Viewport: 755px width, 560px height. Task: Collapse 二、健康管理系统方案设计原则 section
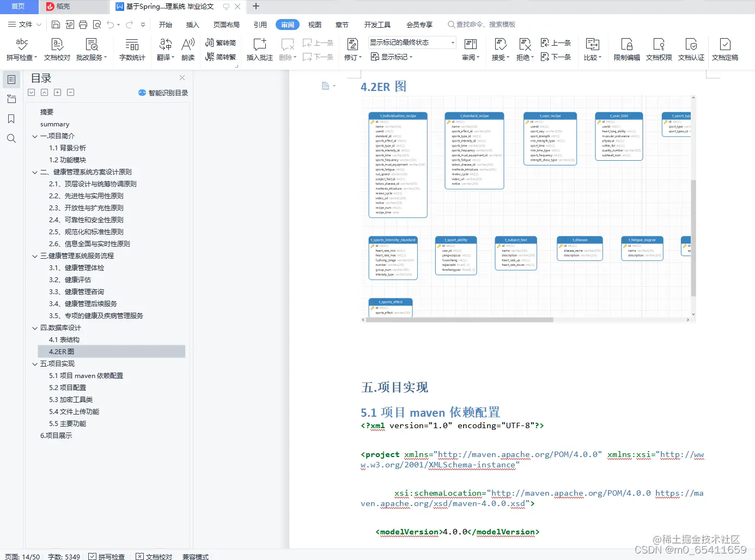click(35, 172)
